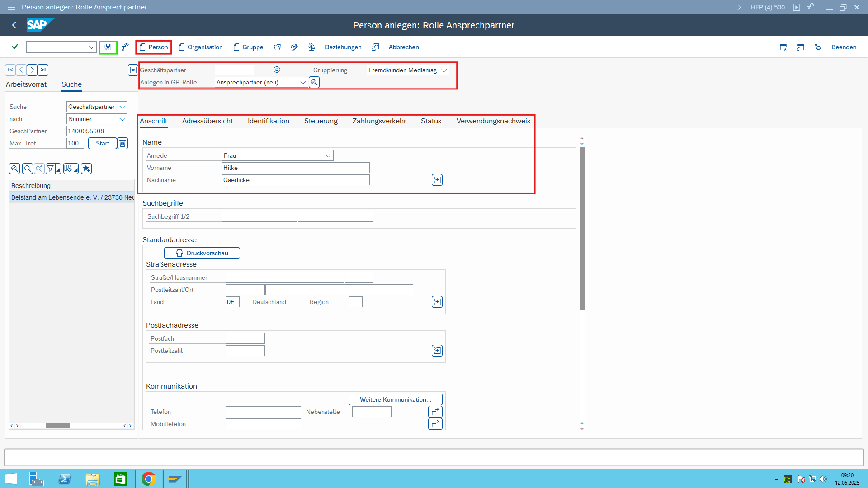Open Chrome from the Windows taskbar
The height and width of the screenshot is (488, 868).
148,479
